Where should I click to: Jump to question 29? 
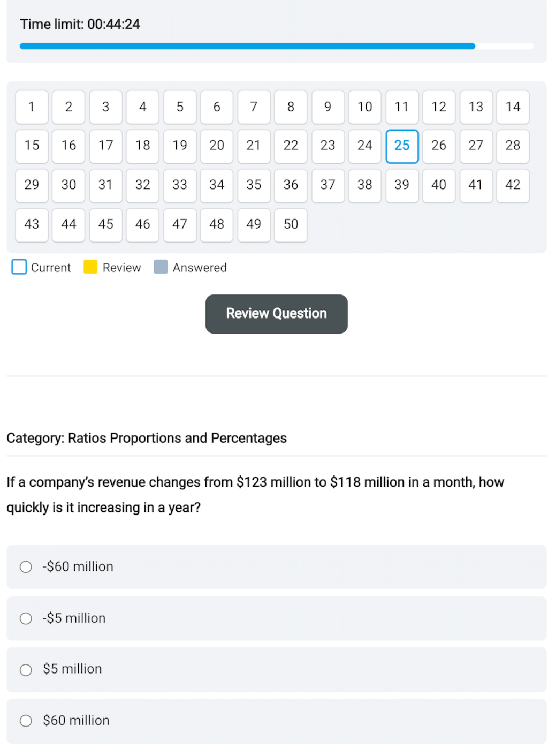pyautogui.click(x=32, y=186)
